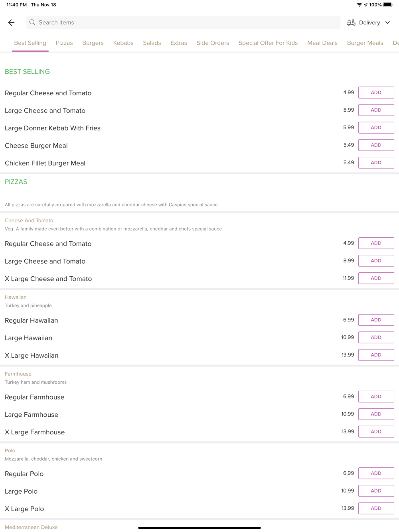Viewport: 399px width, 532px height.
Task: Tap the battery status icon
Action: (x=388, y=5)
